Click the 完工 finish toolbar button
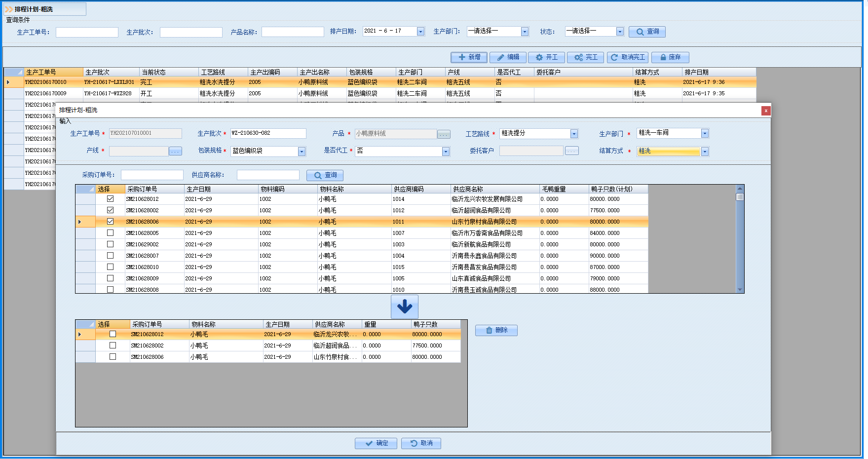Image resolution: width=868 pixels, height=459 pixels. (586, 57)
